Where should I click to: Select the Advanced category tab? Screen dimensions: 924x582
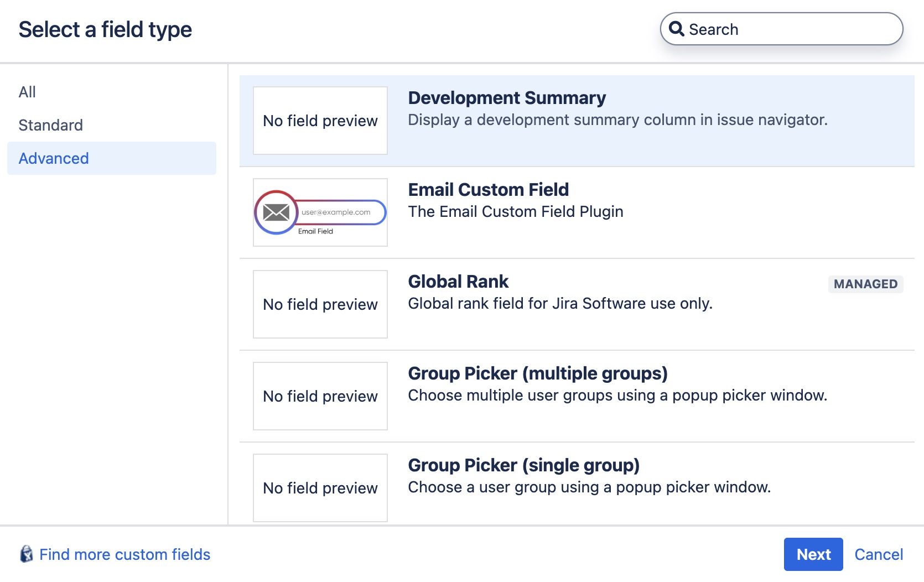pyautogui.click(x=112, y=158)
